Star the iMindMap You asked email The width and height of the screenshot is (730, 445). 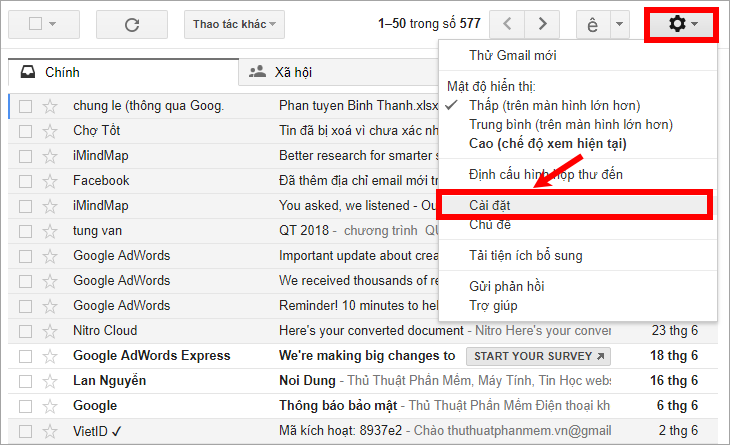(x=50, y=206)
